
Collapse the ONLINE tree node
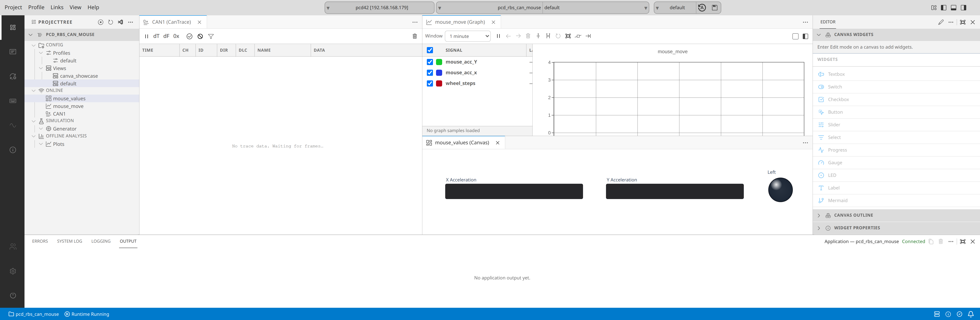point(33,91)
